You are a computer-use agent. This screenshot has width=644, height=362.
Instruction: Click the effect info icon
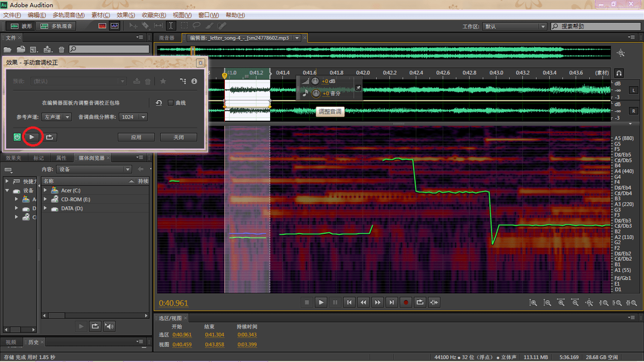tap(194, 81)
